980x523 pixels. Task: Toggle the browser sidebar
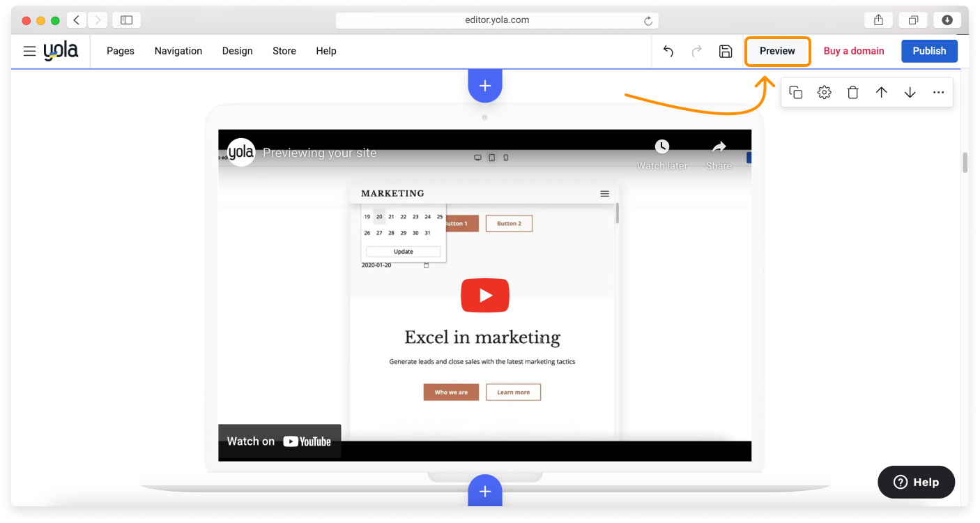click(x=126, y=20)
